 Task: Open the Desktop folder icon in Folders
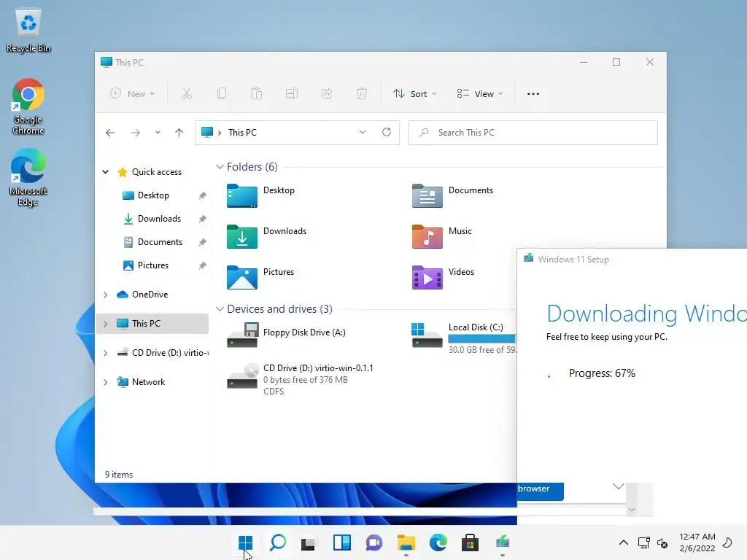242,195
